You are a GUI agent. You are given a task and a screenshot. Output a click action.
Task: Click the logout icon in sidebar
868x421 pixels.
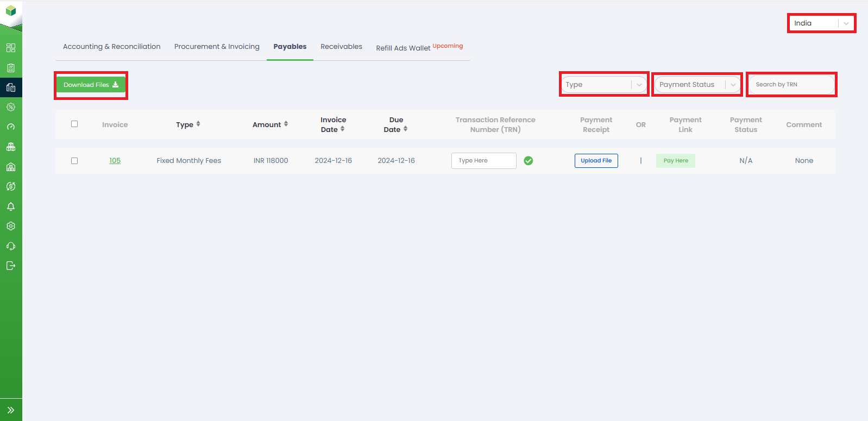coord(11,266)
